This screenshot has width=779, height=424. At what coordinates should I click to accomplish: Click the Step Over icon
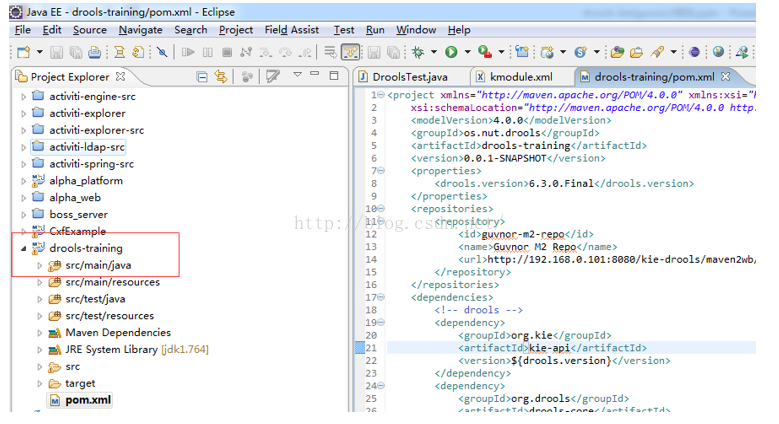pyautogui.click(x=286, y=52)
